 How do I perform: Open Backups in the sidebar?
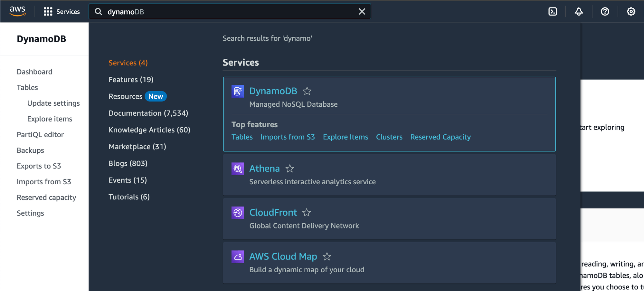(x=30, y=150)
